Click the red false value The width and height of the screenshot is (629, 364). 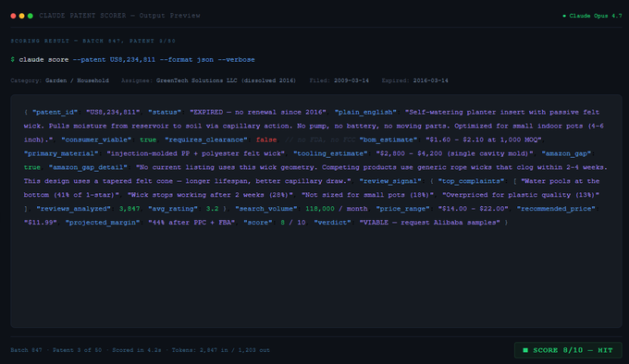(266, 140)
